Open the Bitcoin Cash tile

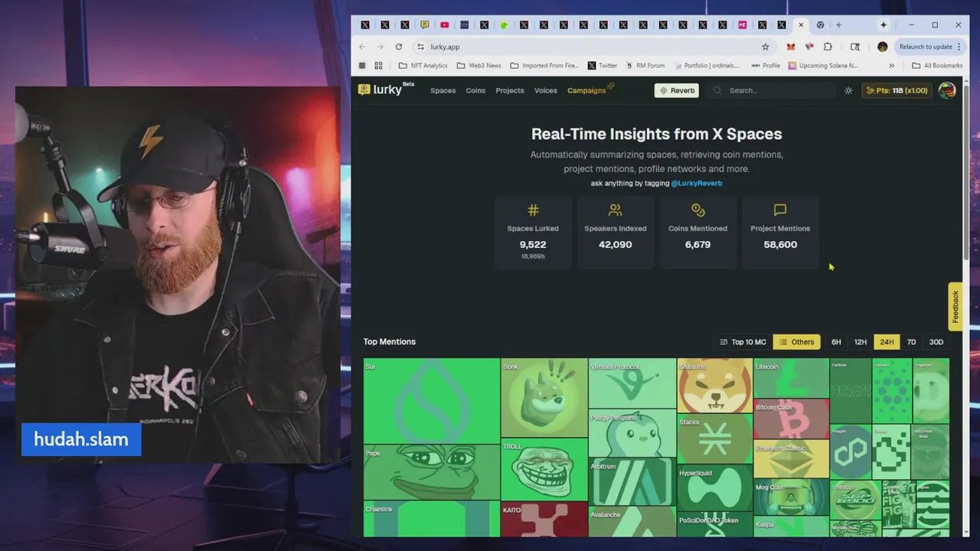click(x=791, y=419)
